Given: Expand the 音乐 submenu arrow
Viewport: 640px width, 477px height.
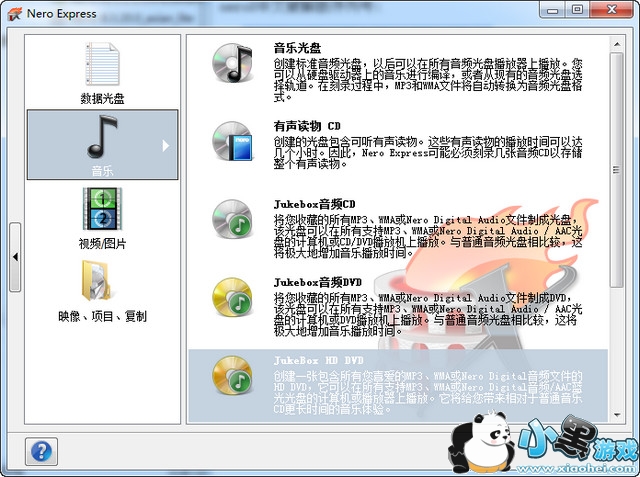Looking at the screenshot, I should click(x=165, y=146).
